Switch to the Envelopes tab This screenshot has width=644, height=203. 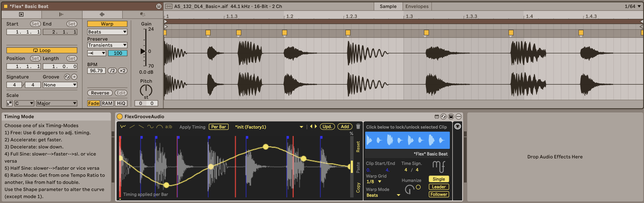click(x=417, y=6)
